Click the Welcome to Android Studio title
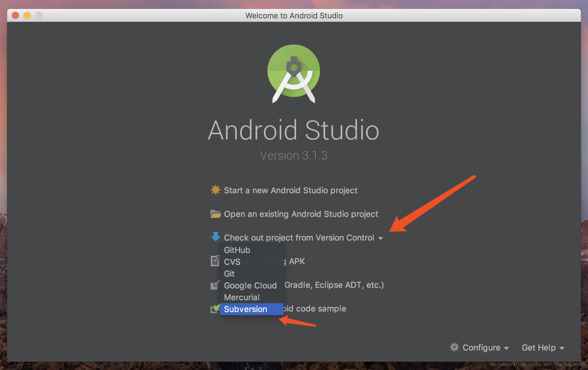 [294, 16]
